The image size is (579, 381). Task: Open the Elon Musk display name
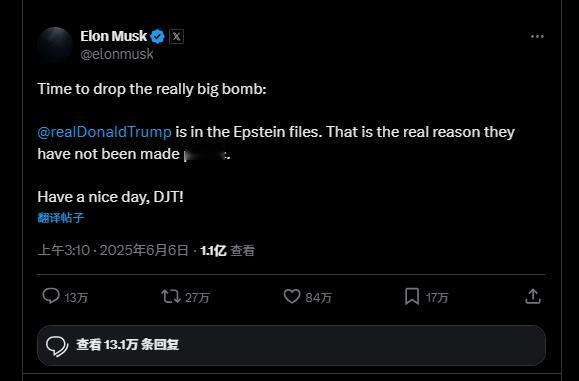[x=113, y=36]
